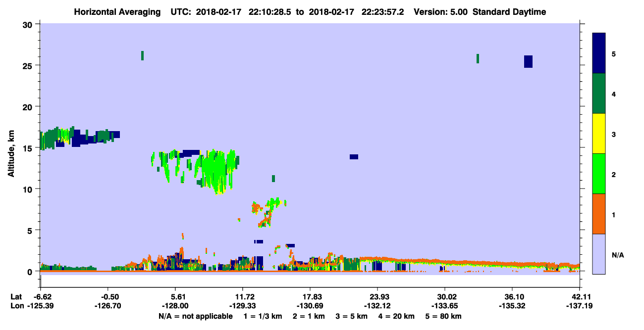
Task: Click the altitude tick label 10
Action: (x=29, y=189)
